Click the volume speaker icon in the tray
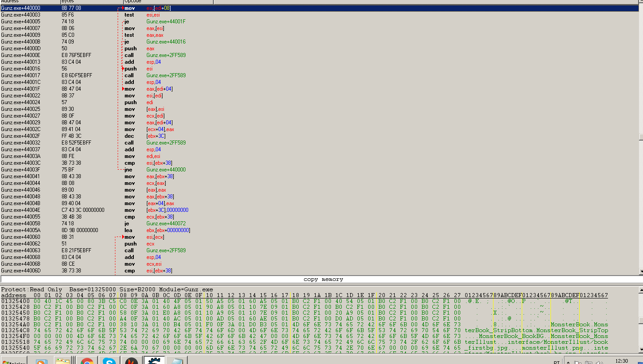The width and height of the screenshot is (643, 364). [599, 361]
